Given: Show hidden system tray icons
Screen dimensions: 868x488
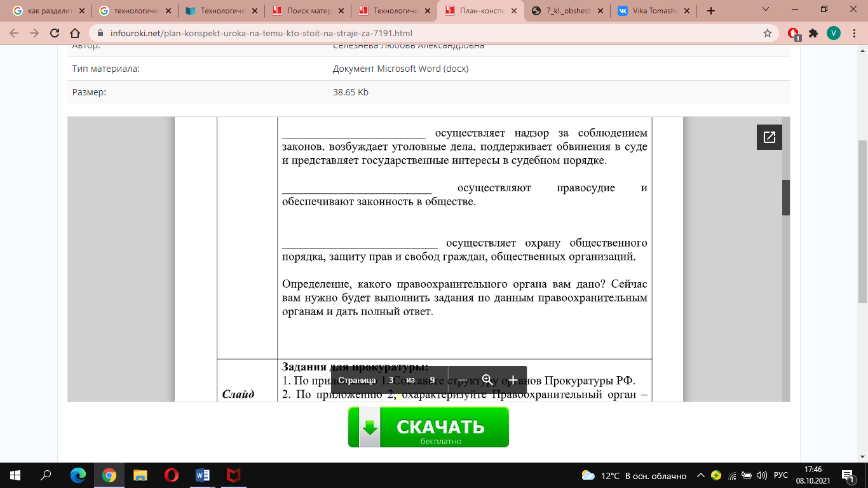Looking at the screenshot, I should 701,475.
